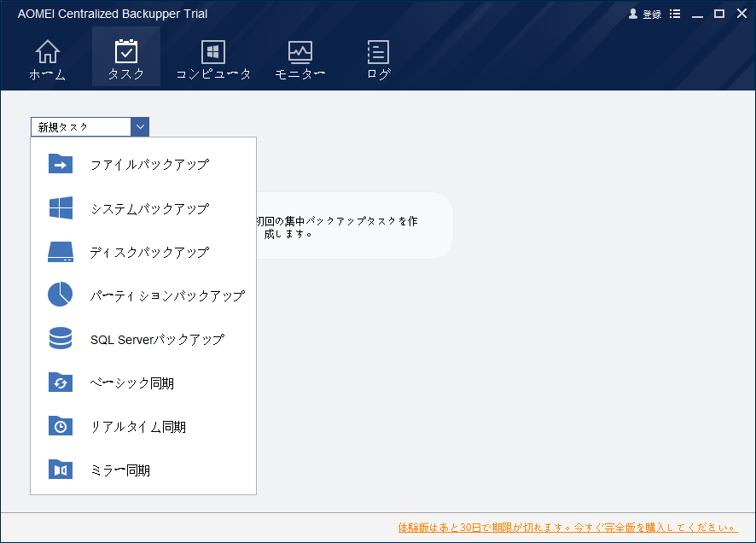756x543 pixels.
Task: Maximize the AOMEI Backupper window
Action: point(719,14)
